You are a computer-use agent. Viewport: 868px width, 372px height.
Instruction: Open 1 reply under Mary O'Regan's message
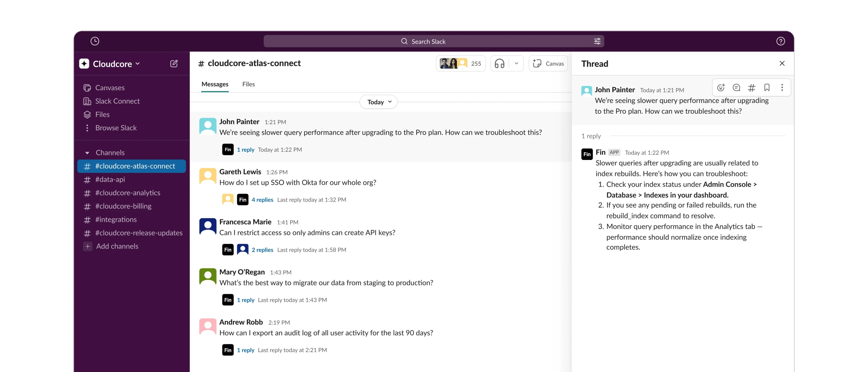pos(245,300)
